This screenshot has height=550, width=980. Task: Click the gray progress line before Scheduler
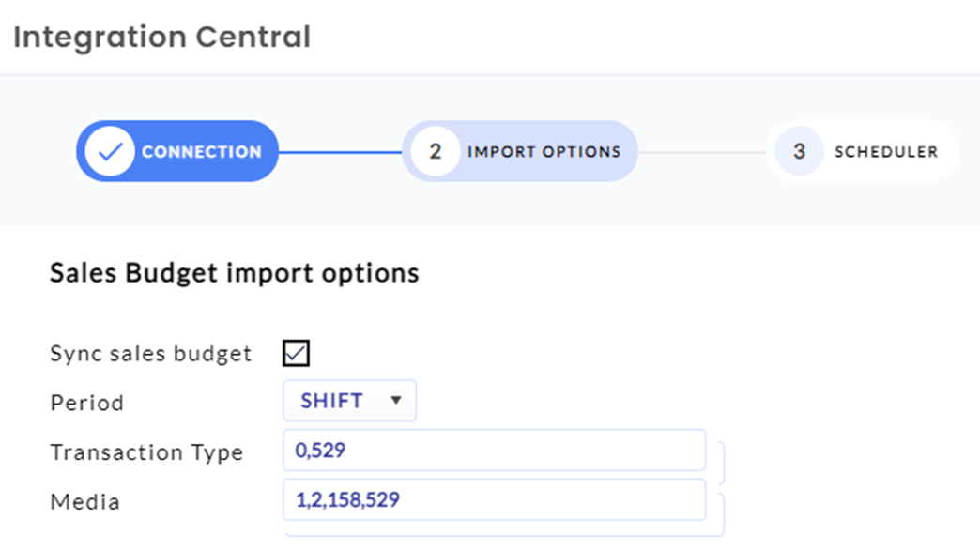702,152
